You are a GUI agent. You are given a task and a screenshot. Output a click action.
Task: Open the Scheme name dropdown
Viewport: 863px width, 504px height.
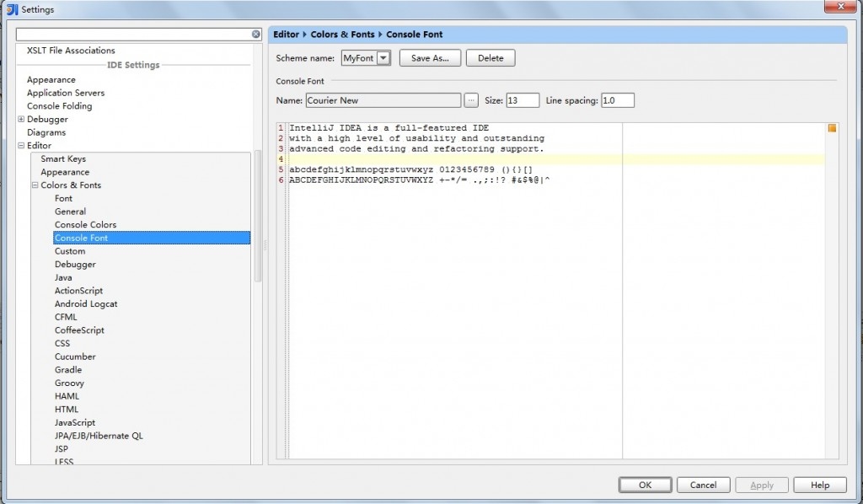tap(383, 58)
